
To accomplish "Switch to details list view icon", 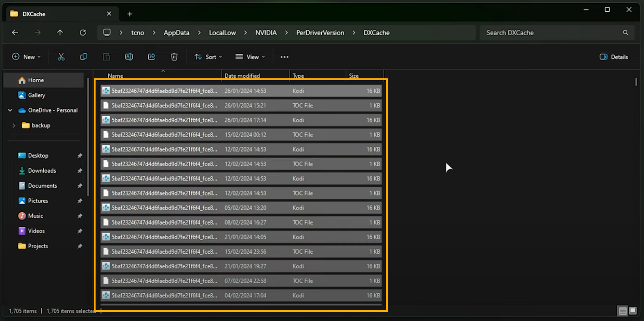I will pos(622,311).
